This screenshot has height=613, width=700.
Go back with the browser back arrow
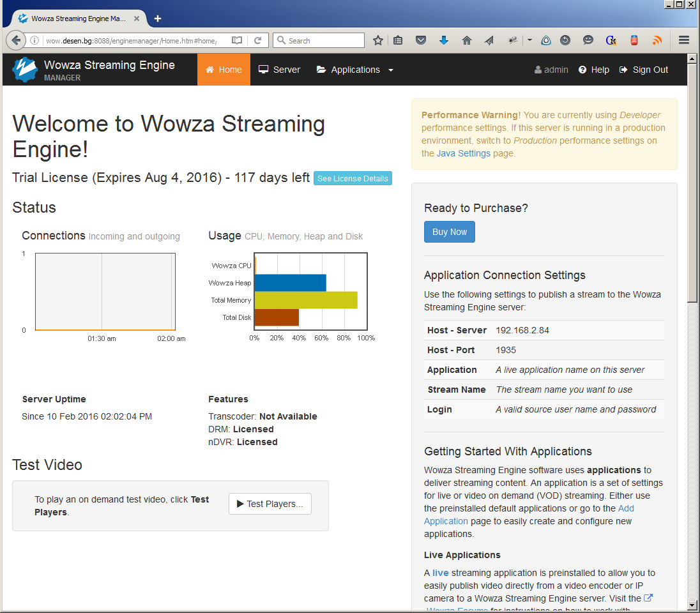click(16, 40)
